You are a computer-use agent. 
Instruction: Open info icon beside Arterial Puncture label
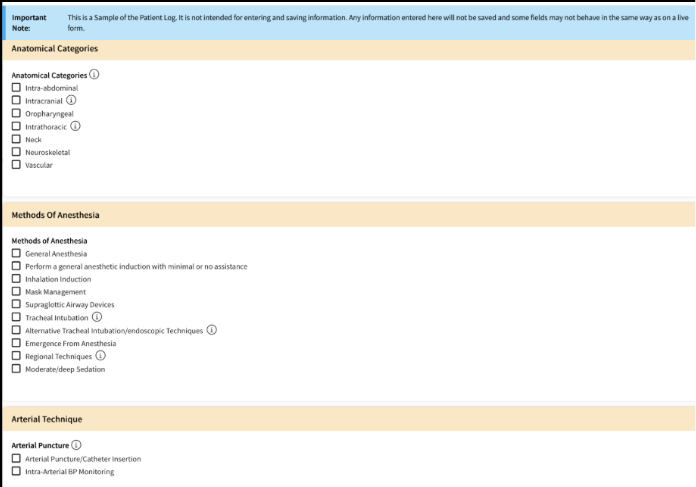76,445
